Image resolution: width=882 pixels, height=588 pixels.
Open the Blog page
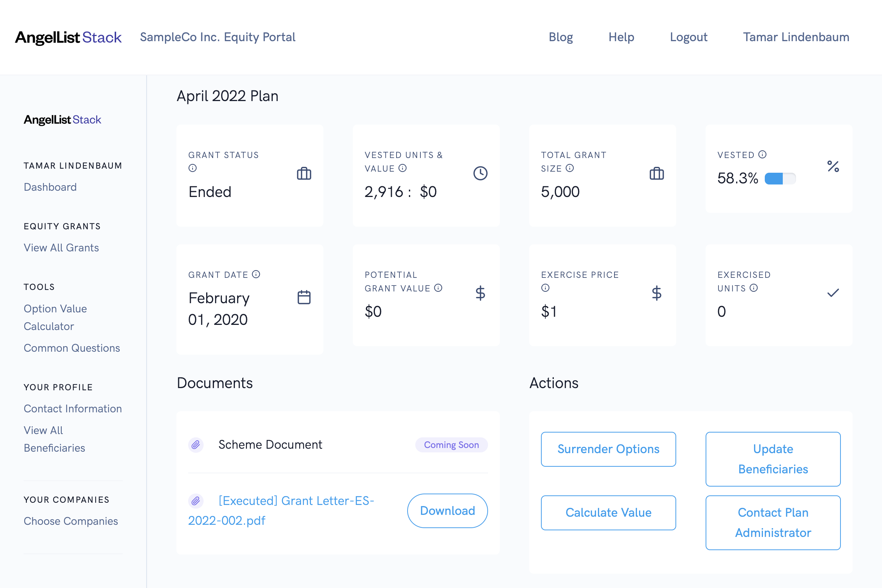pos(561,37)
